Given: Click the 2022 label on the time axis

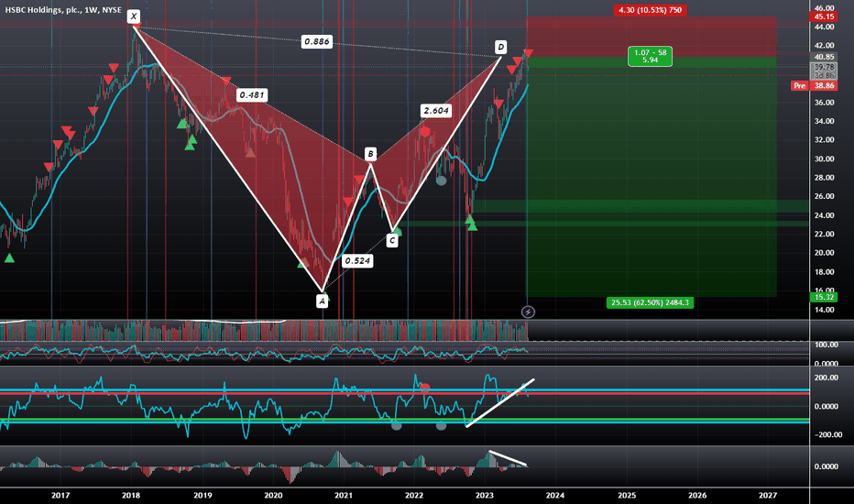Looking at the screenshot, I should point(414,495).
